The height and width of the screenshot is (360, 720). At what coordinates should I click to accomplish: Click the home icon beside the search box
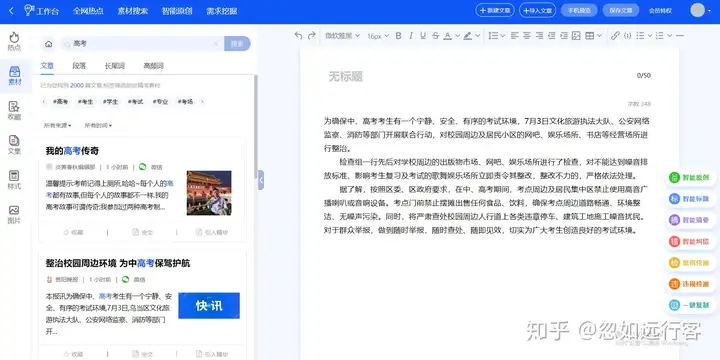point(49,44)
